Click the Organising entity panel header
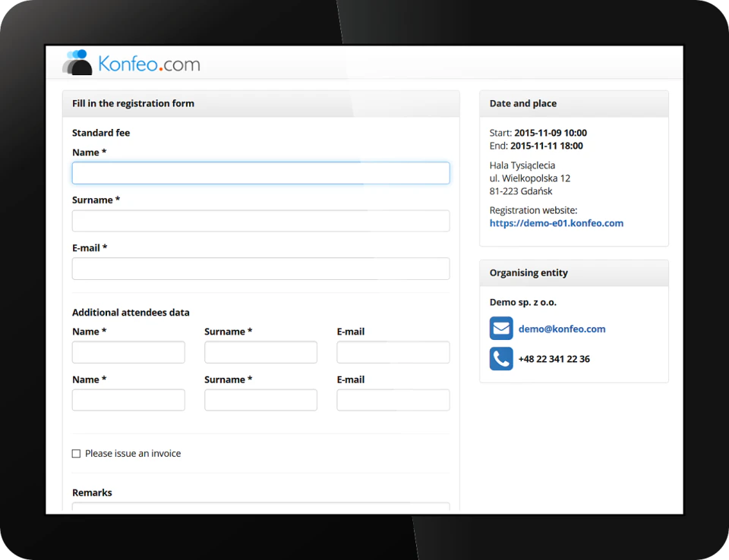The image size is (729, 560). click(528, 272)
